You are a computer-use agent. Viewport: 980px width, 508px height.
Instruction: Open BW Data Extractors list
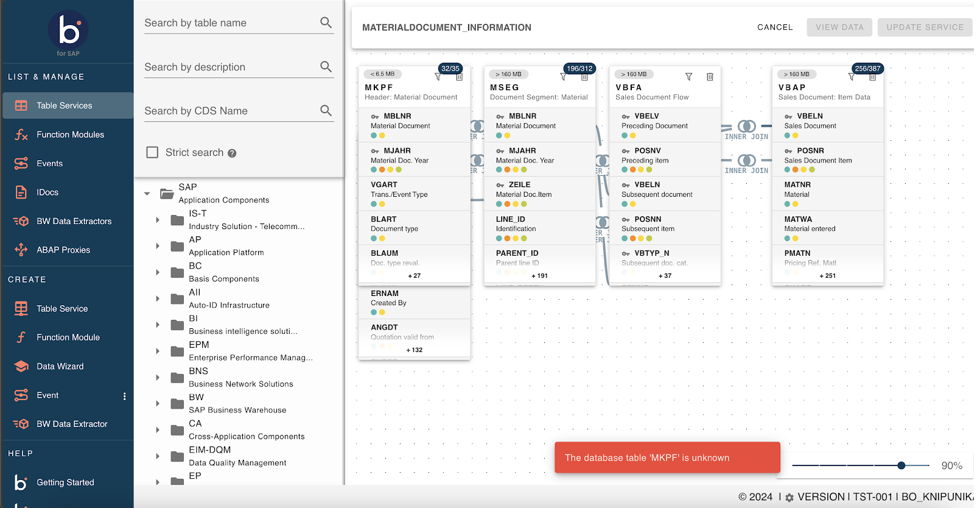pos(74,221)
